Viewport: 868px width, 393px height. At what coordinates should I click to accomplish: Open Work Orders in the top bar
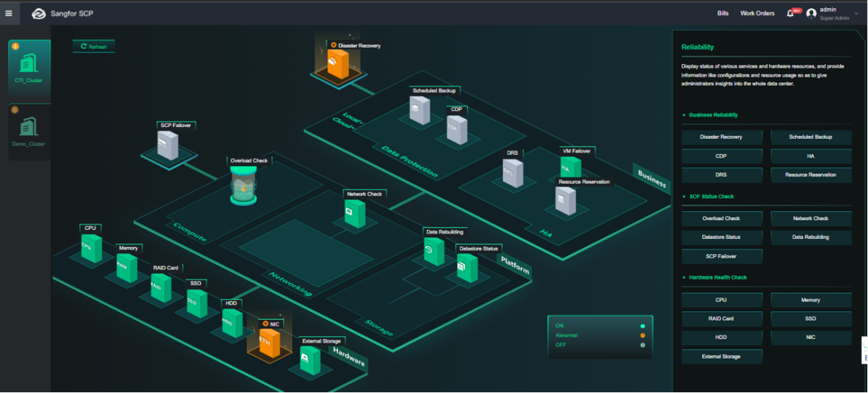pos(758,14)
